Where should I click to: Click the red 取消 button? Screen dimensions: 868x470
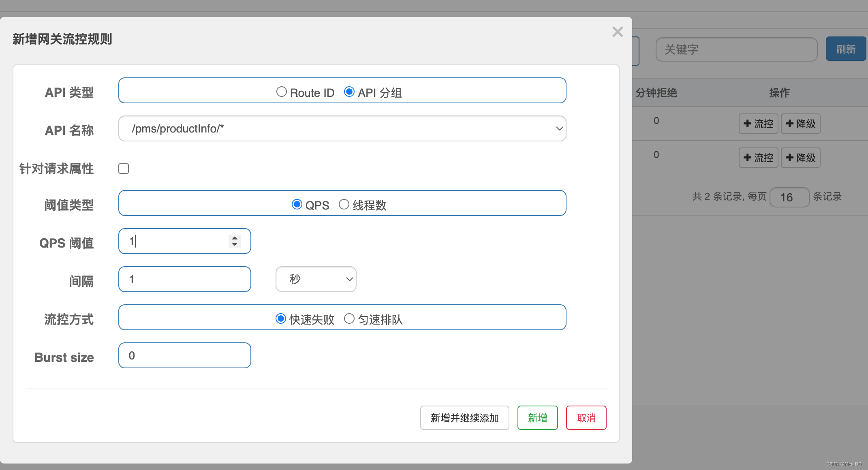pyautogui.click(x=586, y=418)
